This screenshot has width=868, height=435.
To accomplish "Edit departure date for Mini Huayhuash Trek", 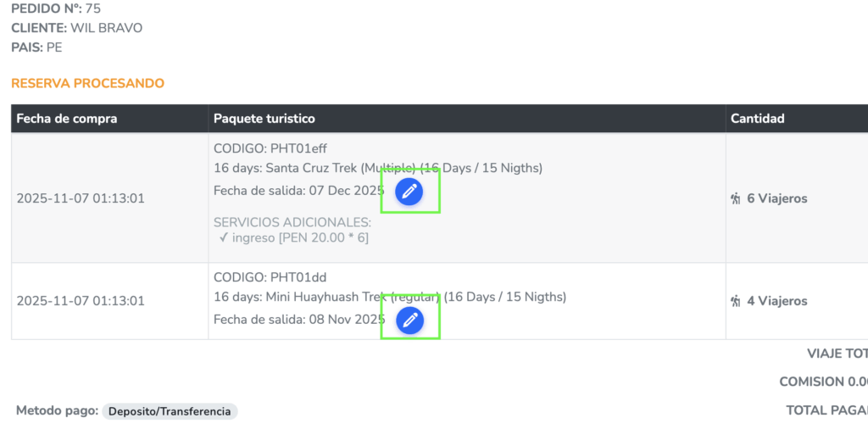I will click(409, 320).
